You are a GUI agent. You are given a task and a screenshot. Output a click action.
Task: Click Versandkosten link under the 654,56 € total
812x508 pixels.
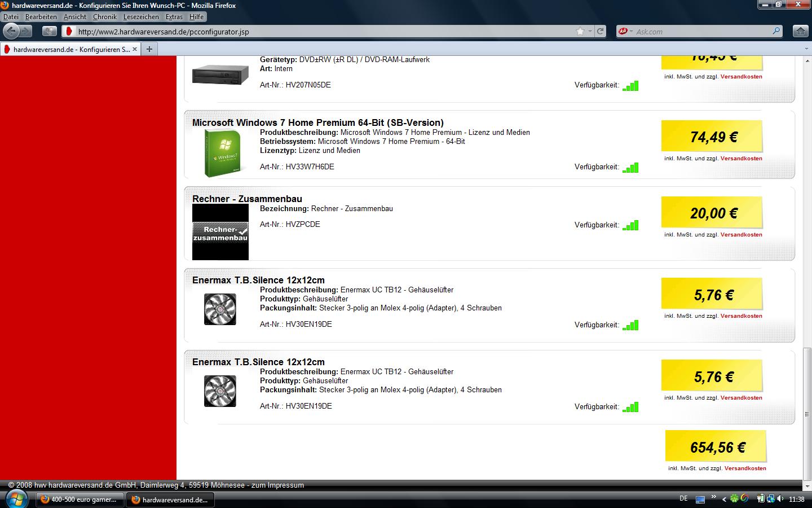click(x=745, y=468)
